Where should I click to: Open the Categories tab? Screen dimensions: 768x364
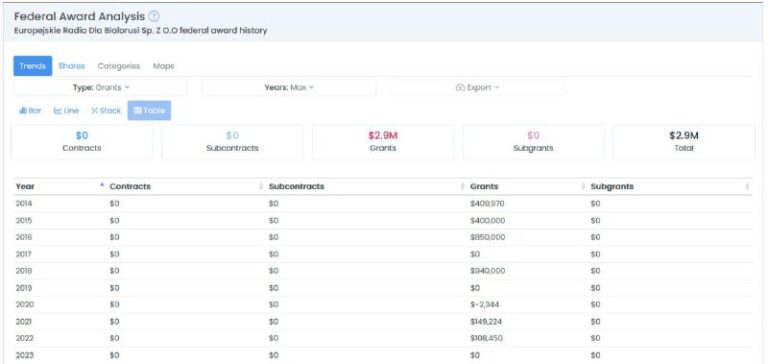coord(119,66)
